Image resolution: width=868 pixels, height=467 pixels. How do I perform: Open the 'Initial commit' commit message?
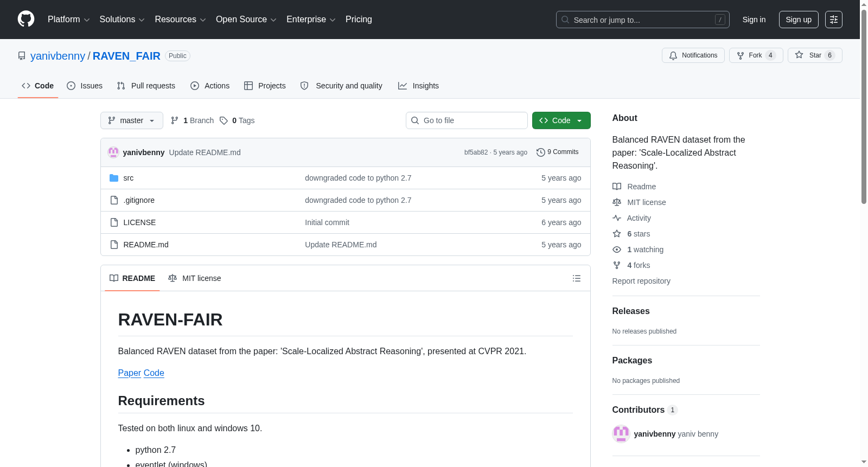(327, 222)
